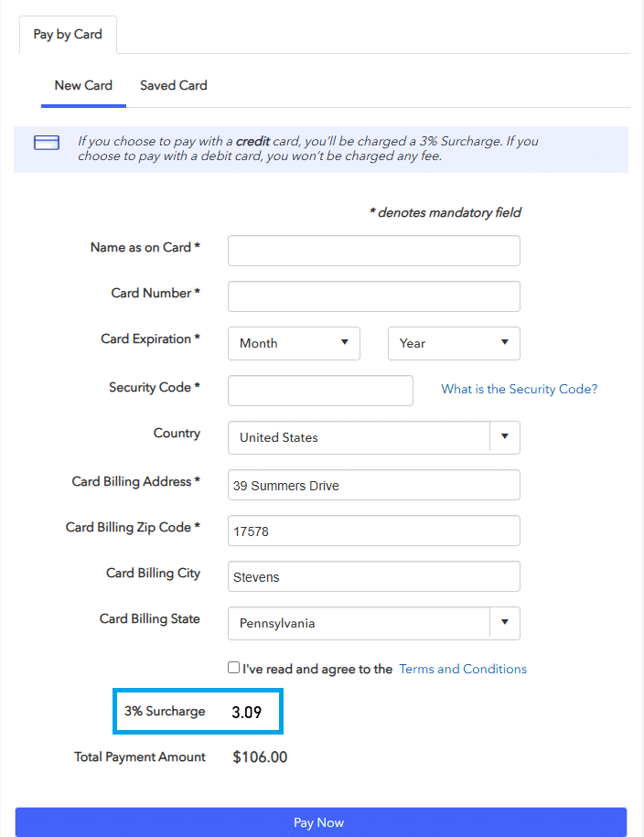
Task: Click the Card Billing Address field
Action: coord(373,485)
